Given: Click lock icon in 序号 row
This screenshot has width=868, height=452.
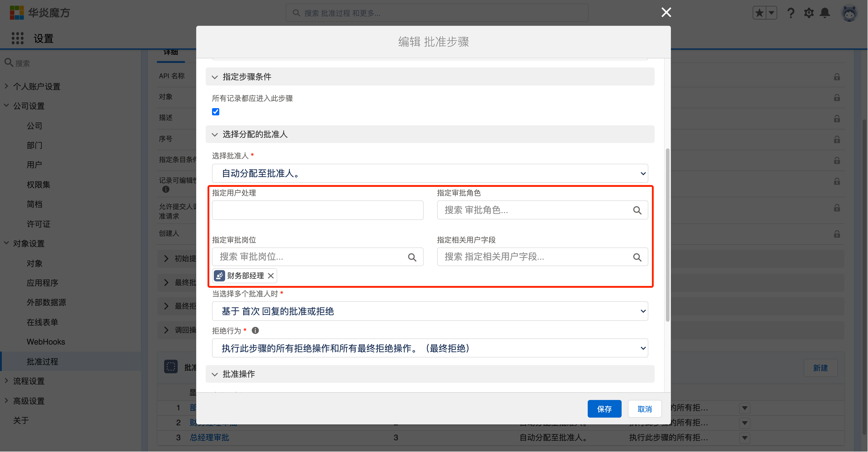Looking at the screenshot, I should (837, 140).
